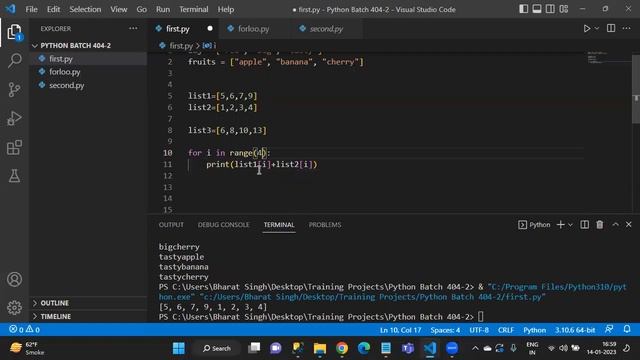Open the Run menu

(162, 9)
